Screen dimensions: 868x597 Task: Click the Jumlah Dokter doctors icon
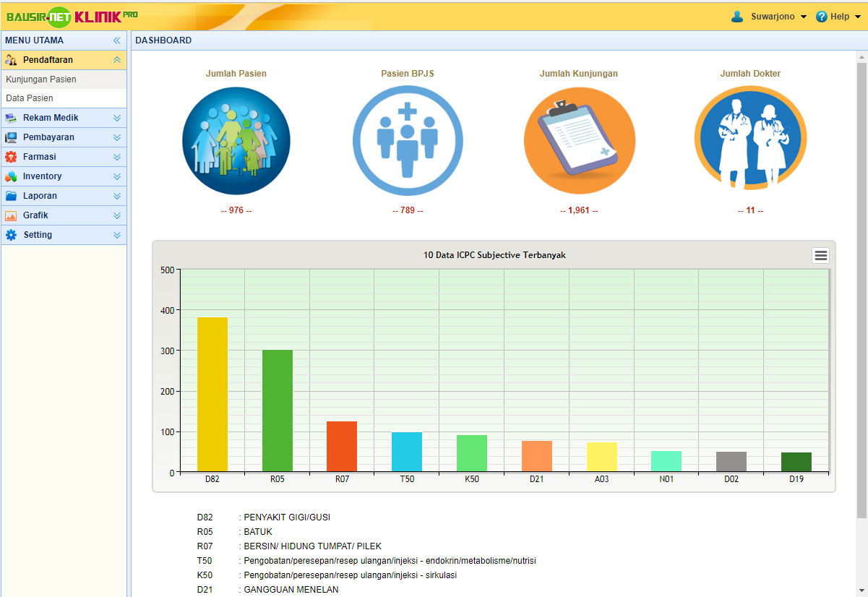pos(750,141)
